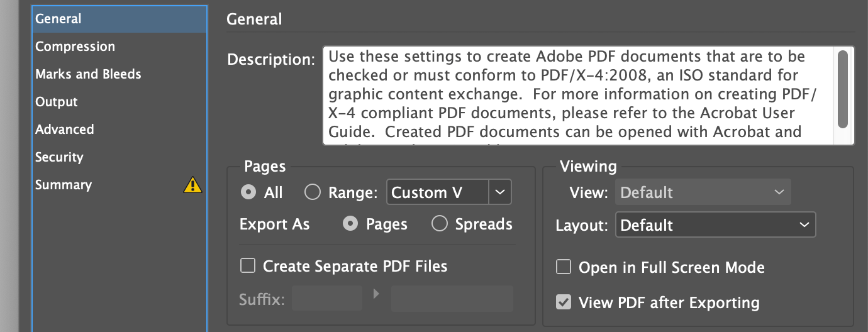Switch to the Output category
The width and height of the screenshot is (868, 332).
click(x=120, y=102)
